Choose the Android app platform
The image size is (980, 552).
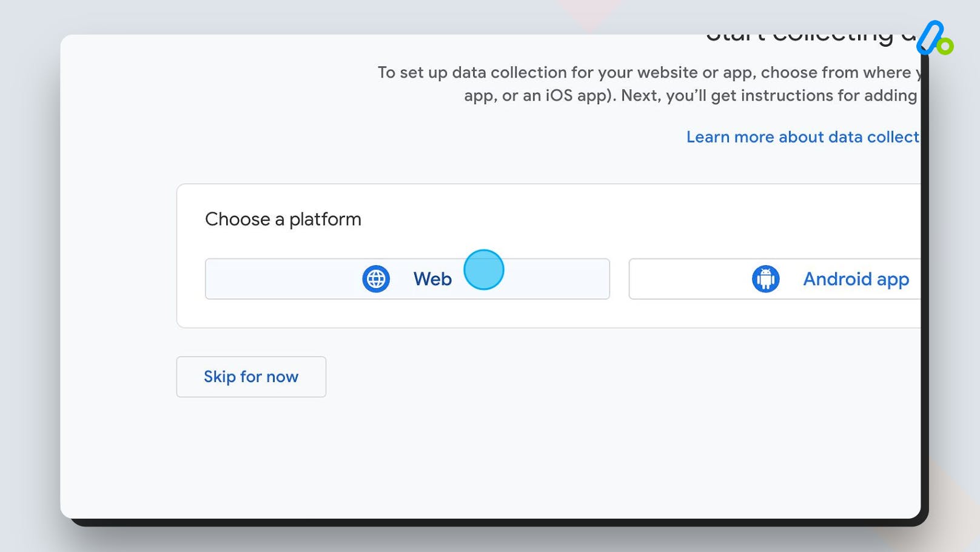774,279
